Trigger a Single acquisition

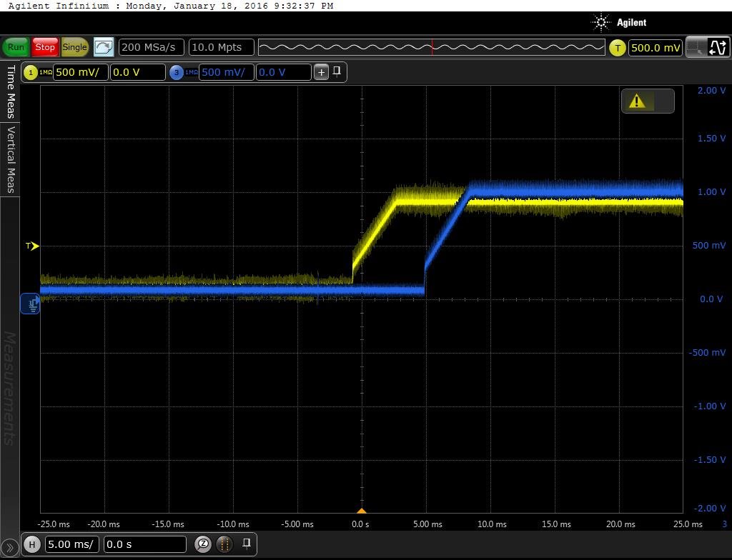(74, 47)
